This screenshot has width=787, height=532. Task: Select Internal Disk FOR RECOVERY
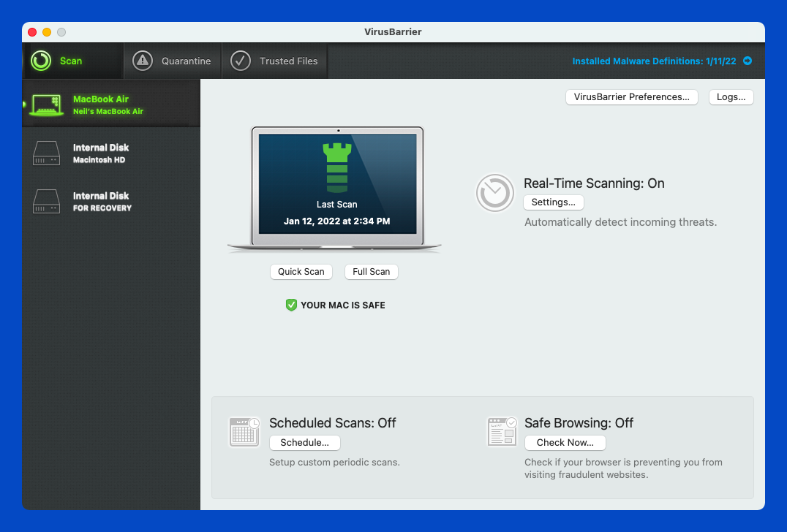(111, 201)
